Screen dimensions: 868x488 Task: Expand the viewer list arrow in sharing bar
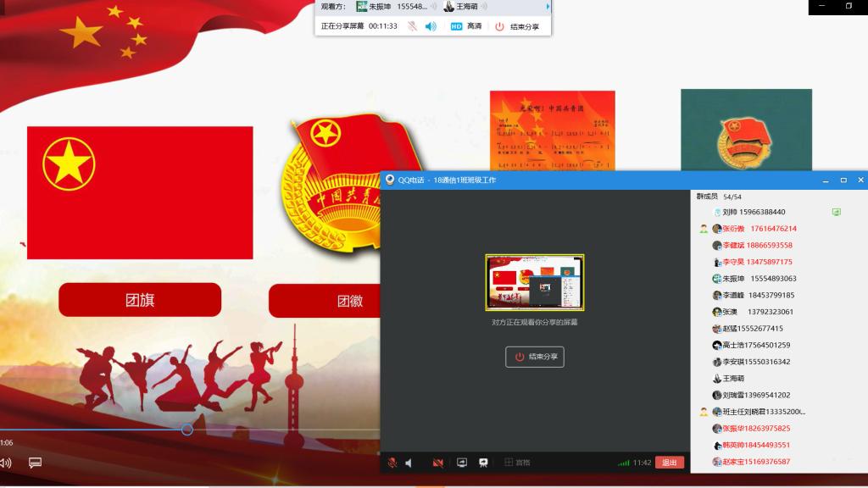(x=548, y=7)
